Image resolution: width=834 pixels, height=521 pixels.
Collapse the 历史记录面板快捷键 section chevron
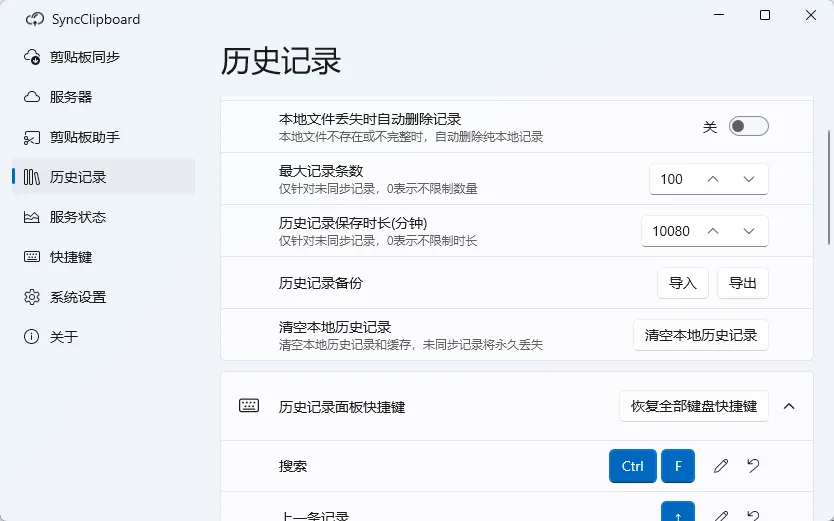click(789, 406)
